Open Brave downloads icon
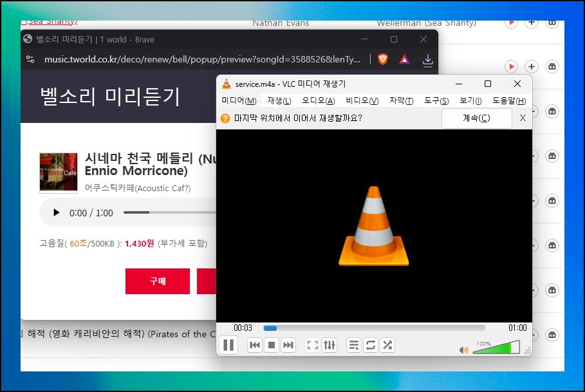This screenshot has height=392, width=585. coord(427,60)
